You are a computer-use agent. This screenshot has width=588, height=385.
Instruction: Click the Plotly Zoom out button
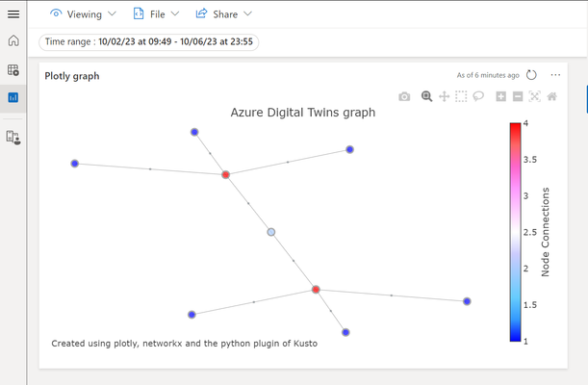click(x=518, y=96)
